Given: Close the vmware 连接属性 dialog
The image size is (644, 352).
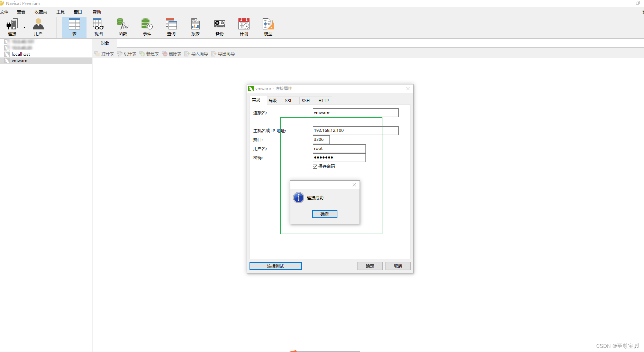Looking at the screenshot, I should (x=408, y=89).
